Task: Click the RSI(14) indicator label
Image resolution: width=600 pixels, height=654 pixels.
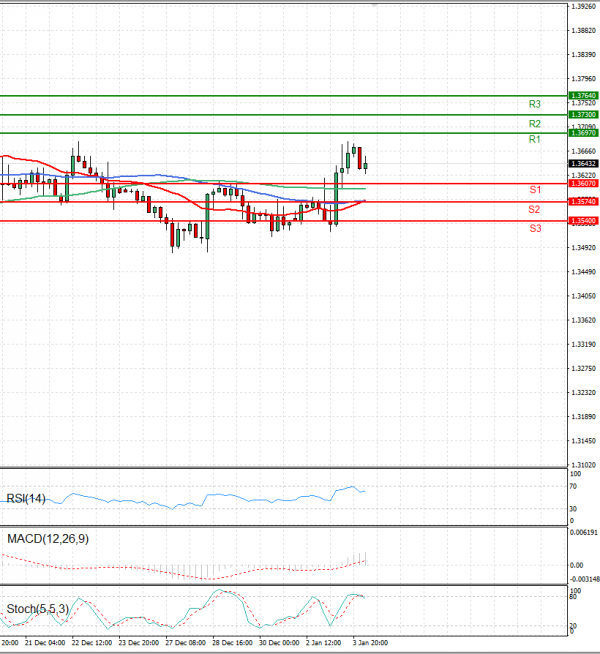Action: [x=26, y=499]
